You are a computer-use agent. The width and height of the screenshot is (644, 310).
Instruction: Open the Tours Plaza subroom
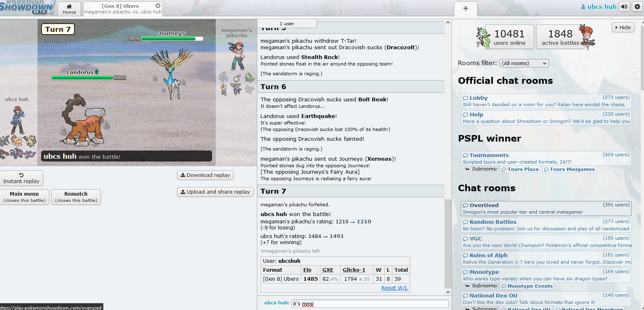(520, 169)
